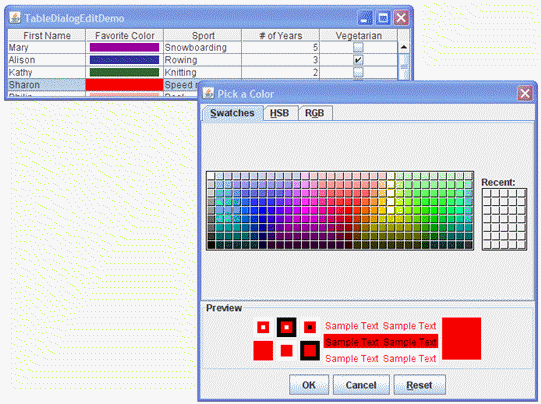Close the TableDialogEditDemo window
Viewport: 541px width, 404px height.
click(401, 18)
